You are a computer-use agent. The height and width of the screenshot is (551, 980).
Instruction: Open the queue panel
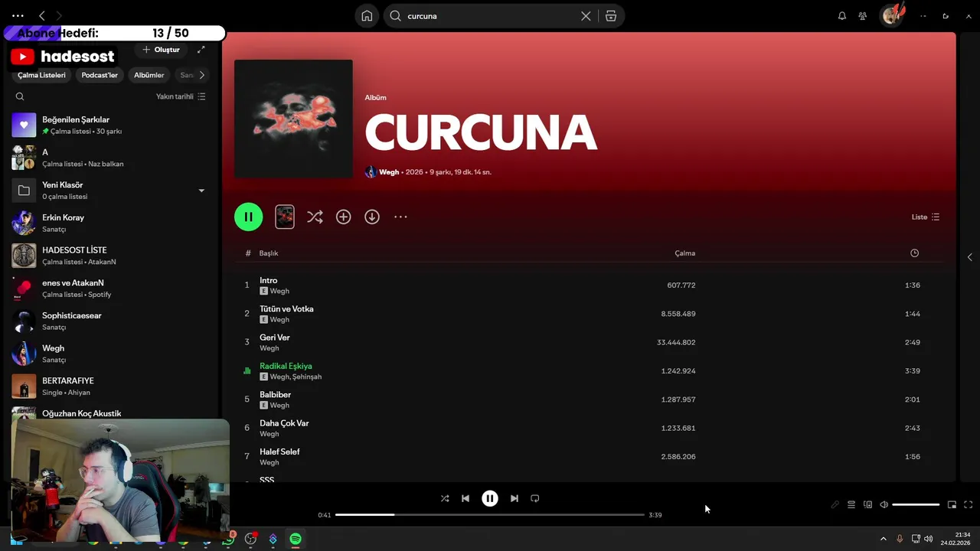click(x=851, y=505)
